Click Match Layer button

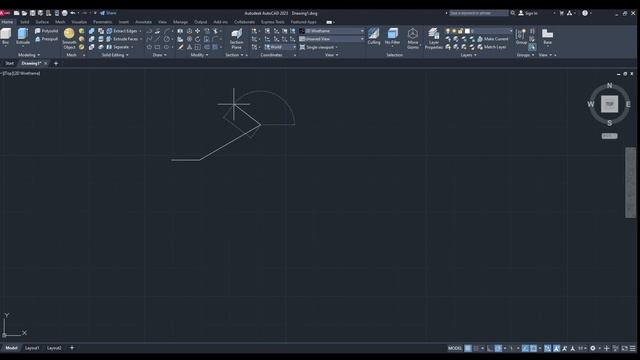click(492, 47)
